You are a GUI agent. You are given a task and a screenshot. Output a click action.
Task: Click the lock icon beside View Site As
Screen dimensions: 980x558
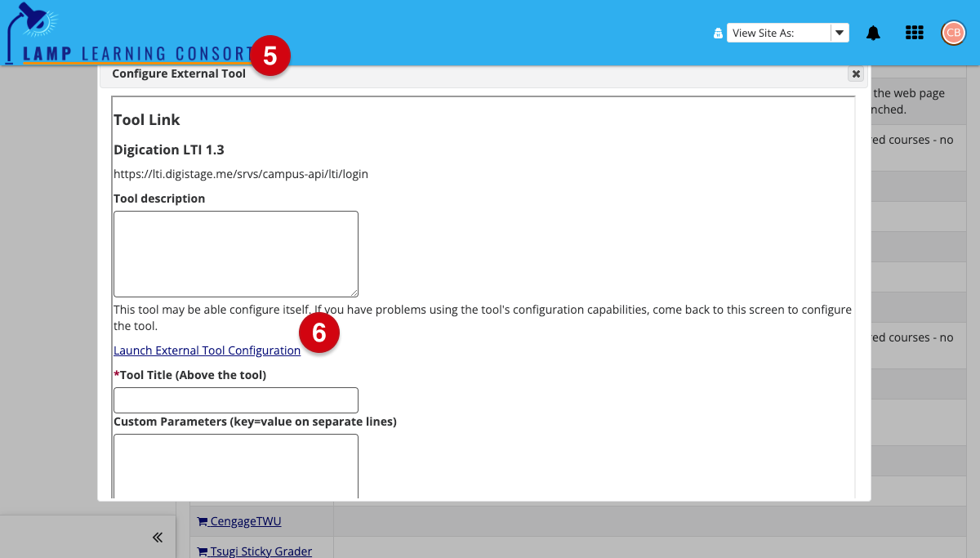[x=718, y=33]
